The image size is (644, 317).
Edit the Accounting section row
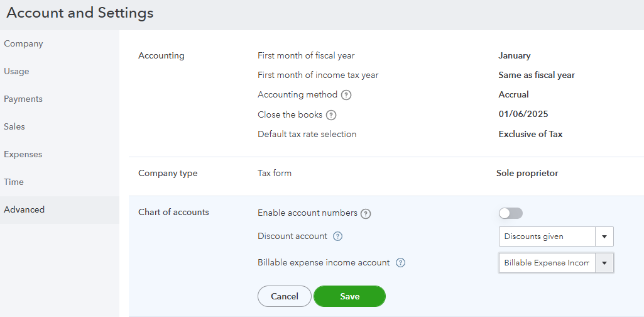pyautogui.click(x=386, y=95)
